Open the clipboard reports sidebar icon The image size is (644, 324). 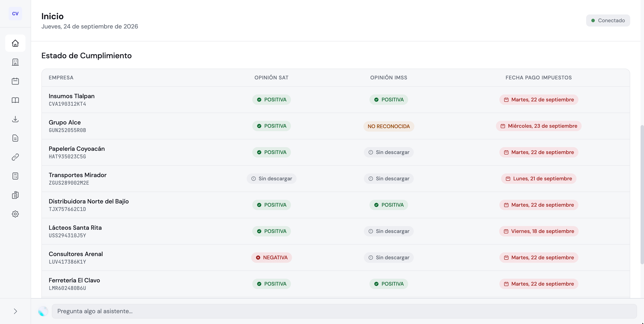click(x=15, y=195)
